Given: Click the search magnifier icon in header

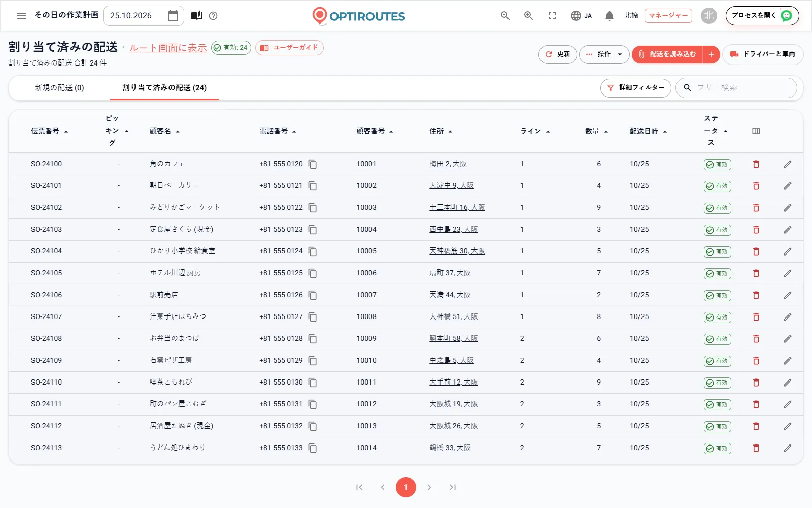Looking at the screenshot, I should (x=505, y=16).
